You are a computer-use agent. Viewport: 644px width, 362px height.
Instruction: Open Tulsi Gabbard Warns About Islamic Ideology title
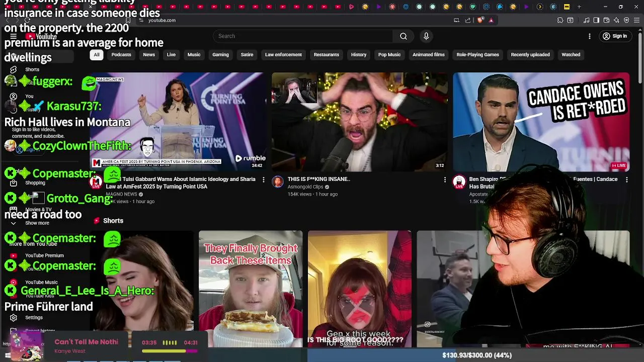coord(180,183)
